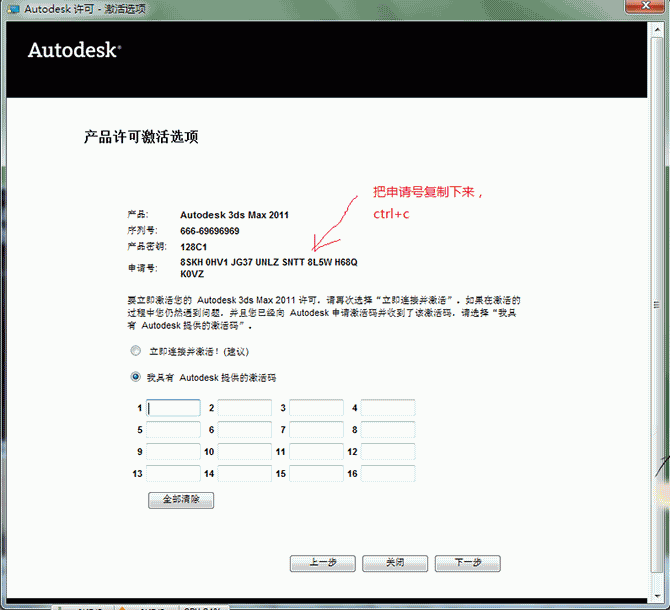Image resolution: width=670 pixels, height=610 pixels.
Task: Click activation code field 11
Action: click(x=316, y=452)
